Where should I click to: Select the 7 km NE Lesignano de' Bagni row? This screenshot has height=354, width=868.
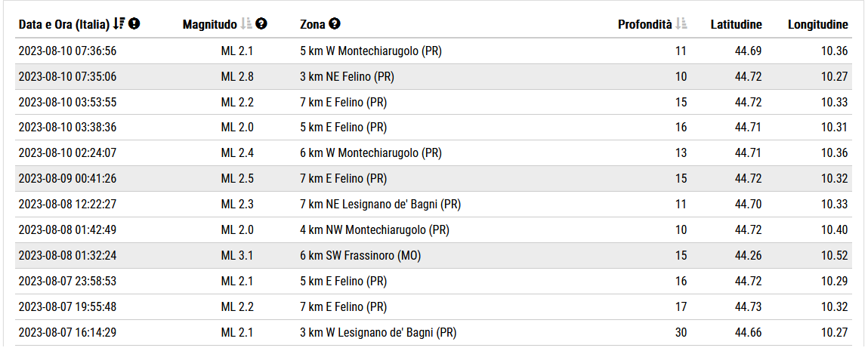[x=380, y=205]
